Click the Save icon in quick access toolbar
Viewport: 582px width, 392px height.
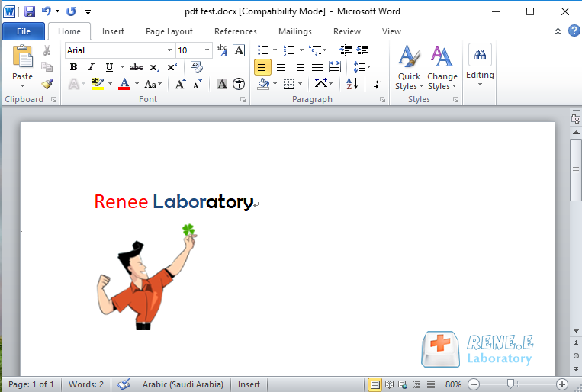point(30,11)
